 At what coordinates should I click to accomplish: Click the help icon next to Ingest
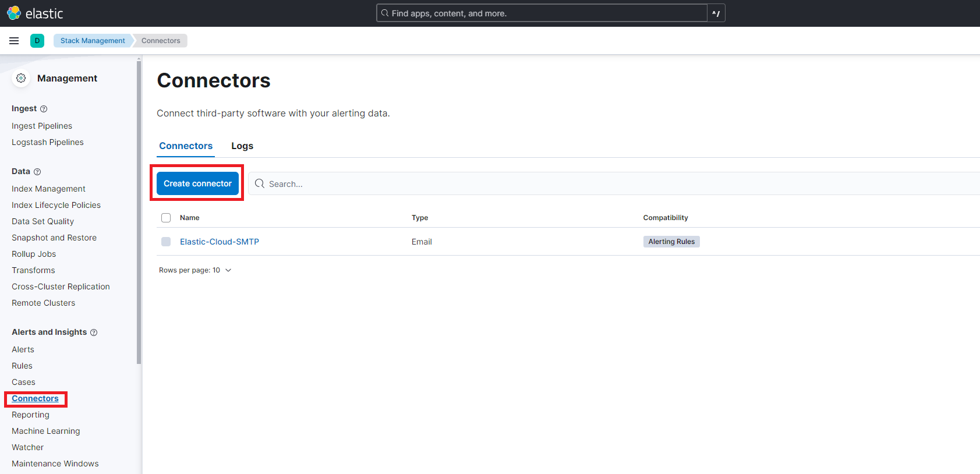coord(44,109)
